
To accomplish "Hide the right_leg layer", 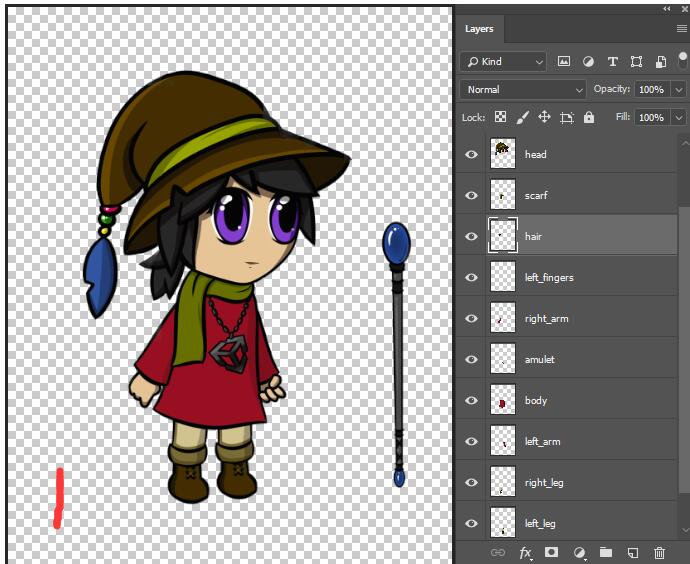I will click(x=471, y=482).
